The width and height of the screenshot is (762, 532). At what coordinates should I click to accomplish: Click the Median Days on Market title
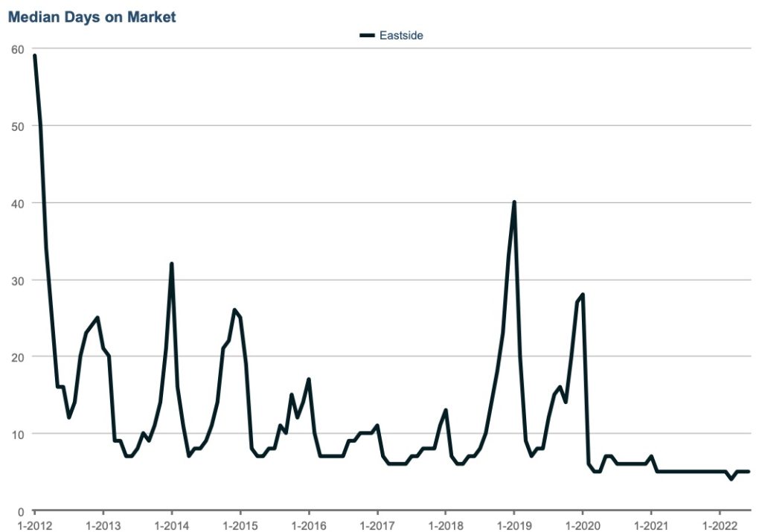92,16
